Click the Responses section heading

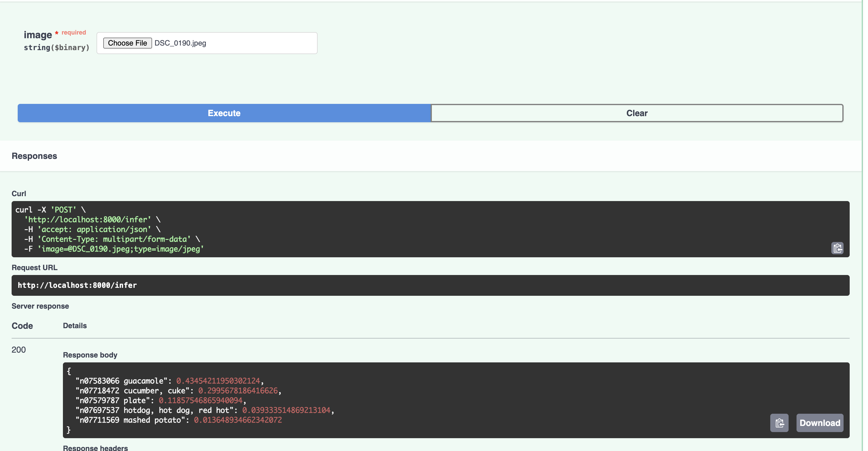[35, 156]
